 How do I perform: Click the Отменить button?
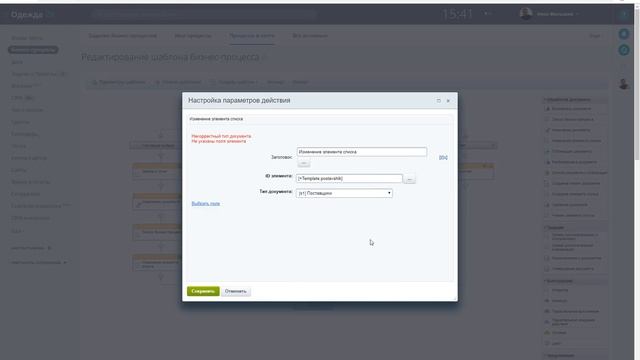pyautogui.click(x=236, y=291)
